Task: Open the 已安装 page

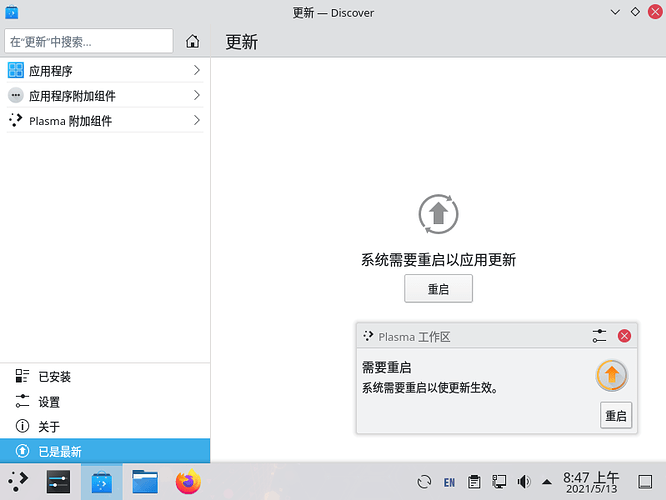Action: (105, 376)
